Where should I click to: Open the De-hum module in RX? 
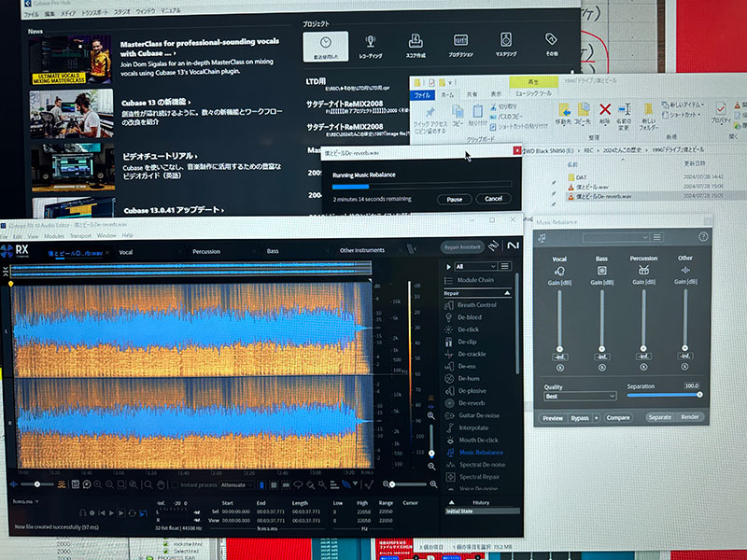point(463,379)
